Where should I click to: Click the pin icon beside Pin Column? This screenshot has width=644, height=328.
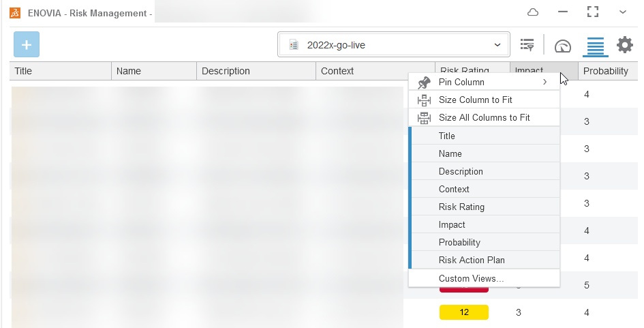click(x=424, y=83)
